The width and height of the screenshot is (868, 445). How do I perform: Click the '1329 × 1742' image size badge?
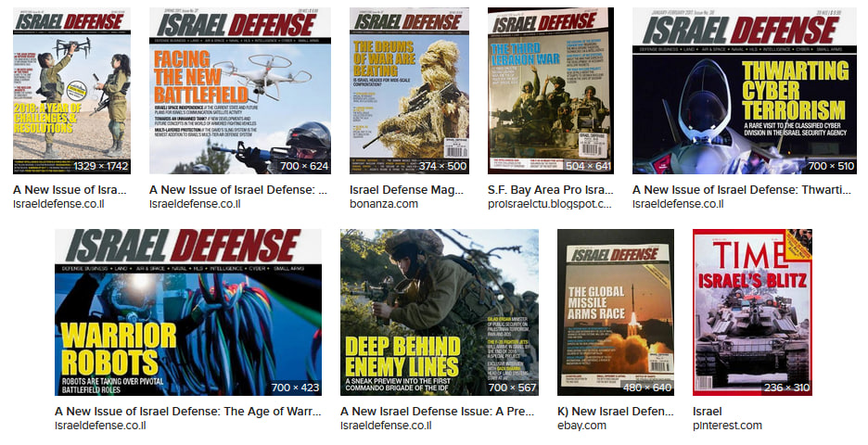pyautogui.click(x=100, y=166)
